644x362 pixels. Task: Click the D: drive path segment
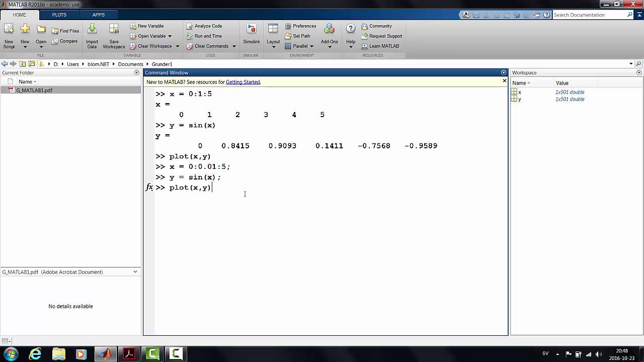(56, 64)
